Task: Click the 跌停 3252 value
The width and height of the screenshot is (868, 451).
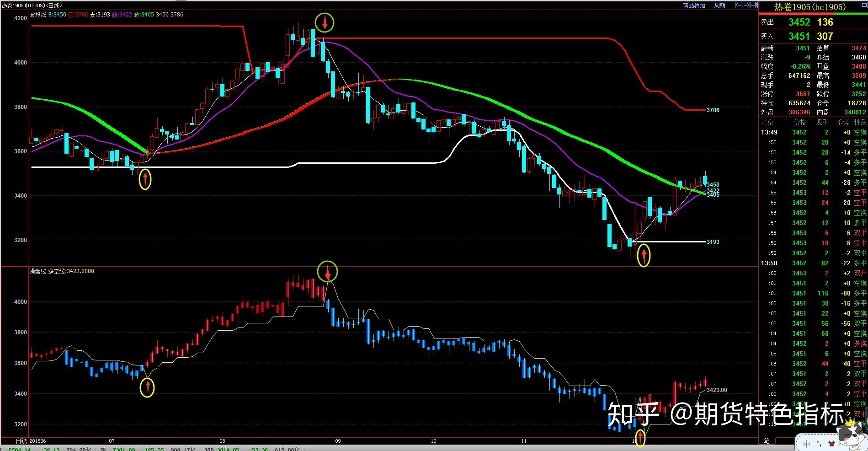Action: point(858,94)
